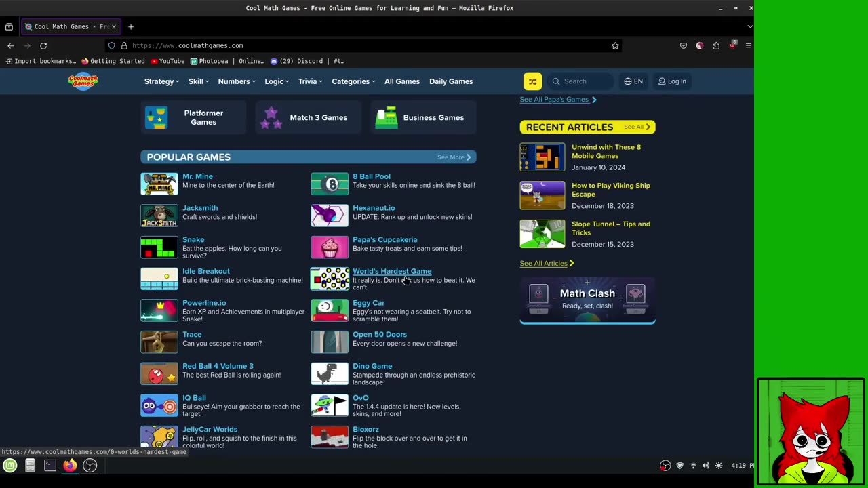This screenshot has width=868, height=488.
Task: Open the Viking Ship Escape article thumbnail
Action: [542, 195]
